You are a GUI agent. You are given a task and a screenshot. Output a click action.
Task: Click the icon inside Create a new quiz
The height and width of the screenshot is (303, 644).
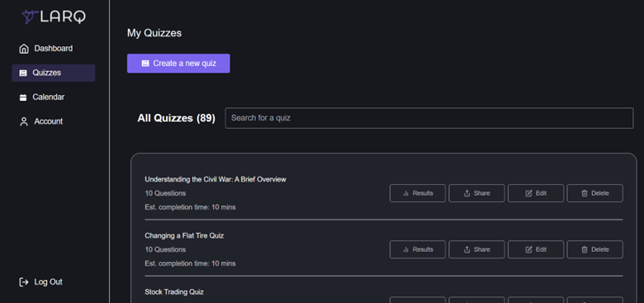click(145, 64)
